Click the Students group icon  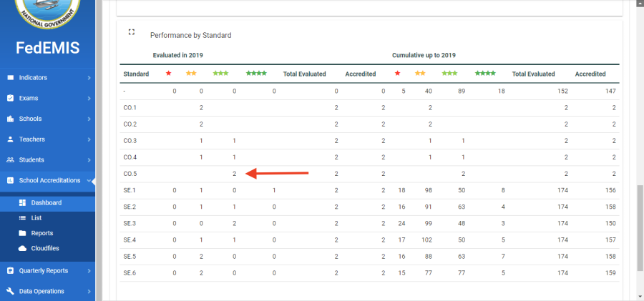(10, 160)
